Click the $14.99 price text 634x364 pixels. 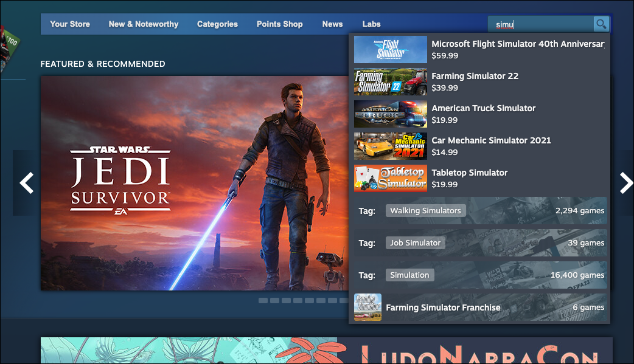[x=445, y=153]
